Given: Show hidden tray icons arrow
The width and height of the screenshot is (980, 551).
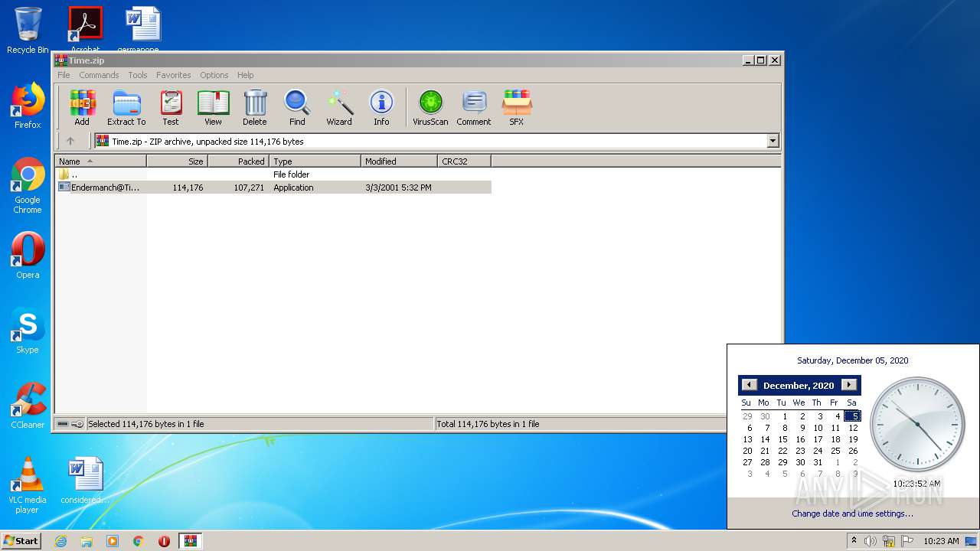Looking at the screenshot, I should [x=854, y=541].
